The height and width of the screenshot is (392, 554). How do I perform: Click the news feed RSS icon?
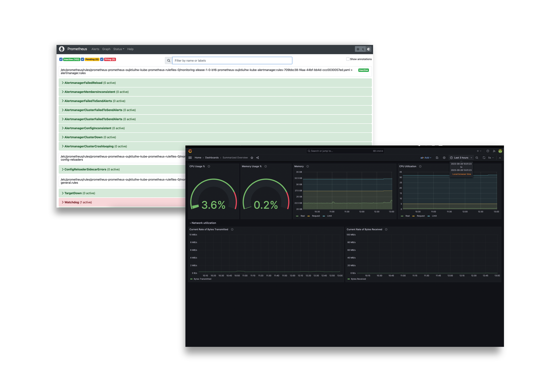pos(494,151)
